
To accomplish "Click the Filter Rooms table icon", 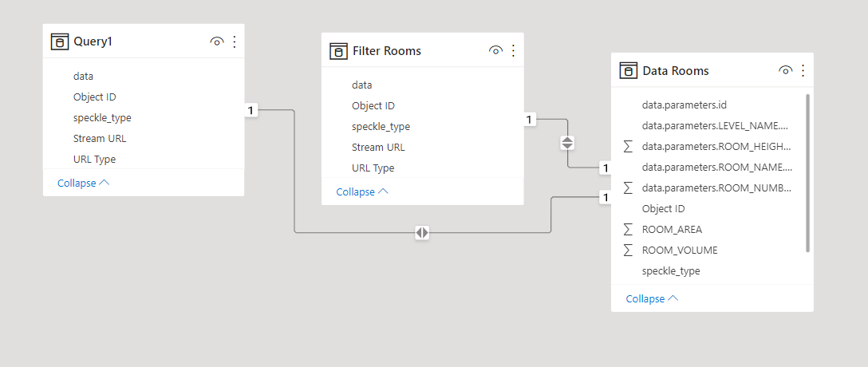I will (x=338, y=51).
